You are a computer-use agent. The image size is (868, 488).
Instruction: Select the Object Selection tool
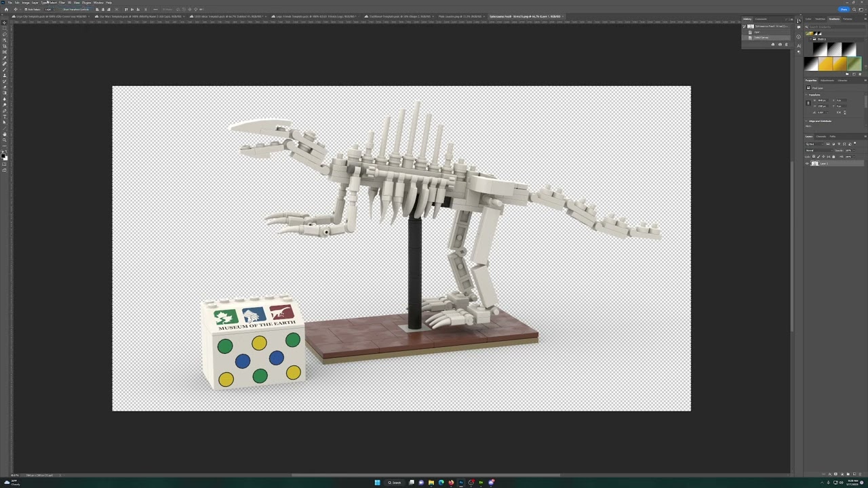4,40
